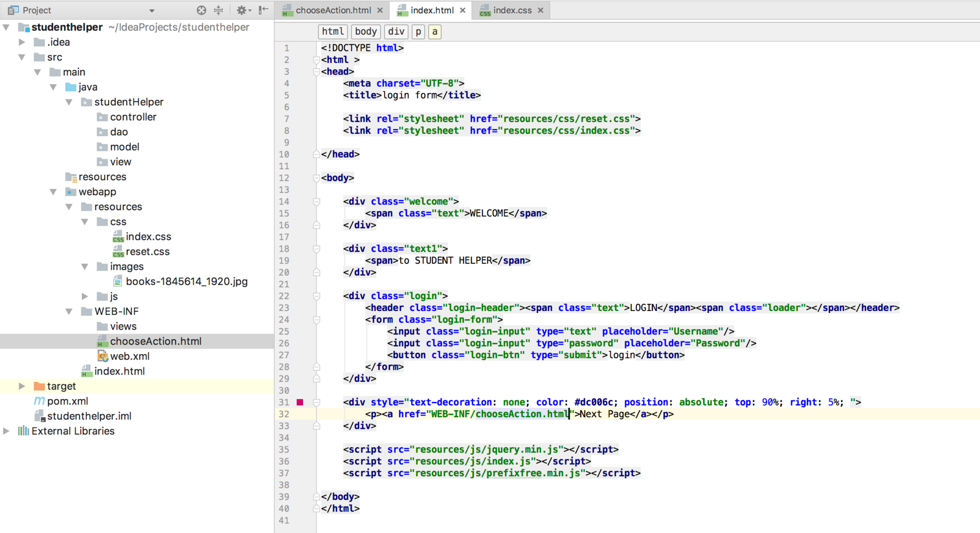Select reset.css in project tree
Image resolution: width=980 pixels, height=533 pixels.
[x=148, y=252]
